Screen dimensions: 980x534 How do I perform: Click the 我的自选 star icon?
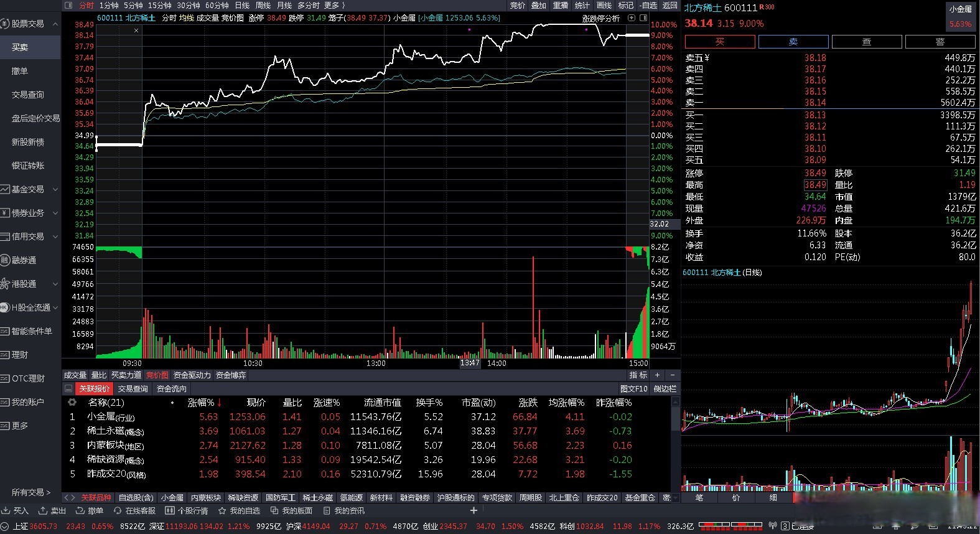(222, 510)
